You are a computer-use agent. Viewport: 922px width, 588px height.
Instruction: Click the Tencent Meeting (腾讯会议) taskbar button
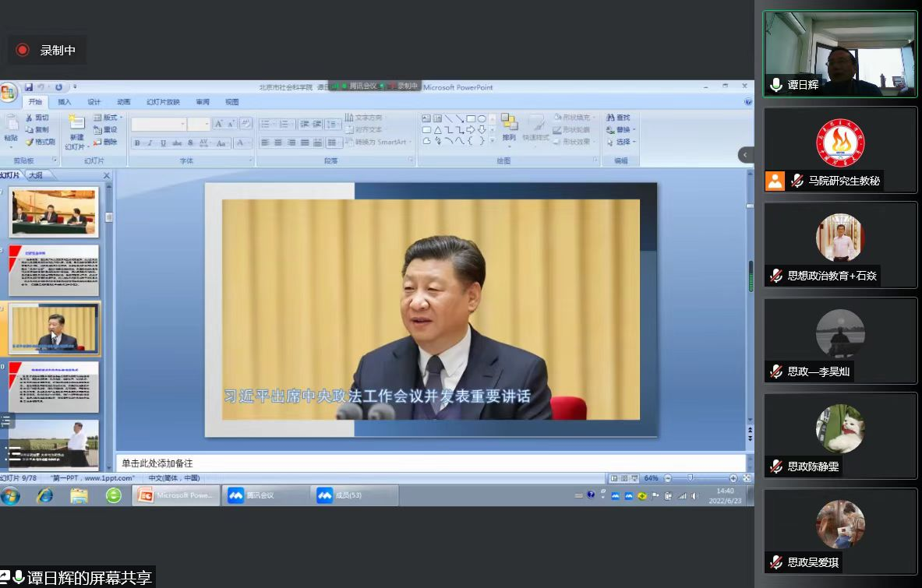[x=267, y=495]
